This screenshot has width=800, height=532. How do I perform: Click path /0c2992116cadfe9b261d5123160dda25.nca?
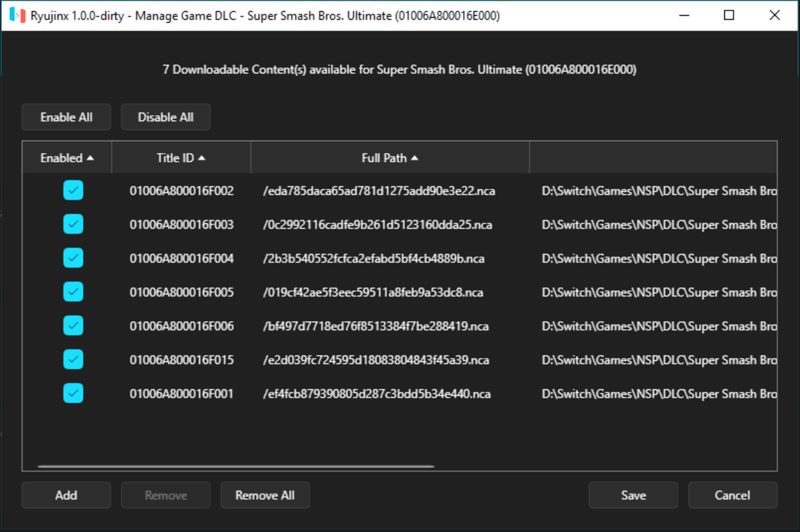point(378,225)
